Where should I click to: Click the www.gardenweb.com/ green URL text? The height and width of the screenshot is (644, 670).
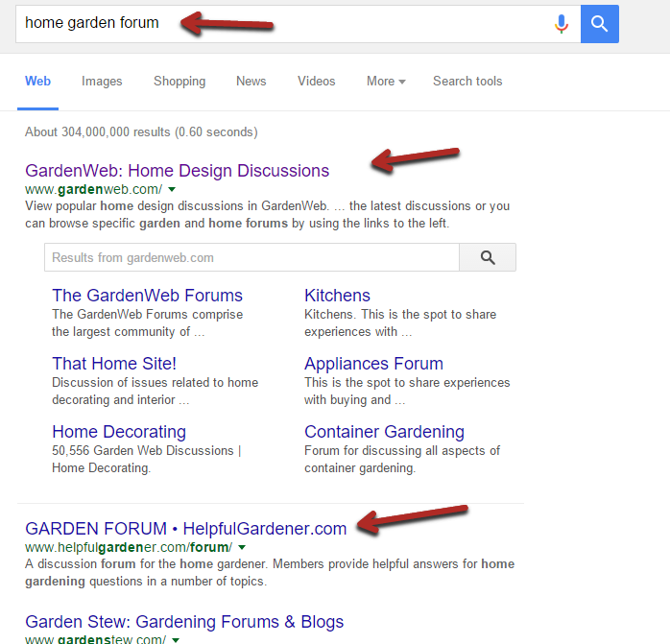point(93,189)
